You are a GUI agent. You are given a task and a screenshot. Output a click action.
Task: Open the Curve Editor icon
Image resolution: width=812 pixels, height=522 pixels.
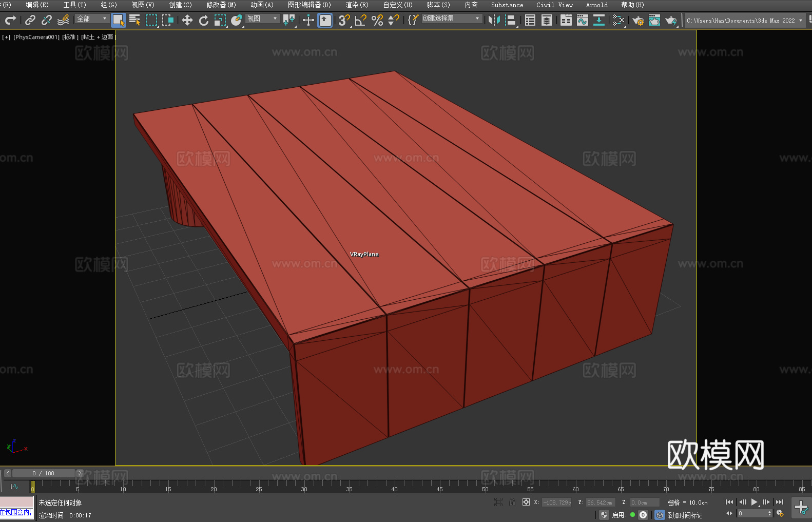pyautogui.click(x=583, y=20)
